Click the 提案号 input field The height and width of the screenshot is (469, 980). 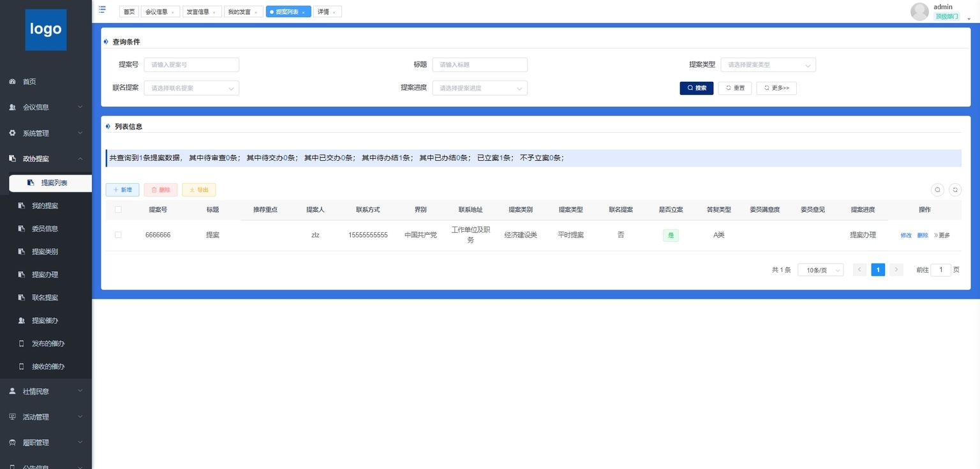point(191,64)
